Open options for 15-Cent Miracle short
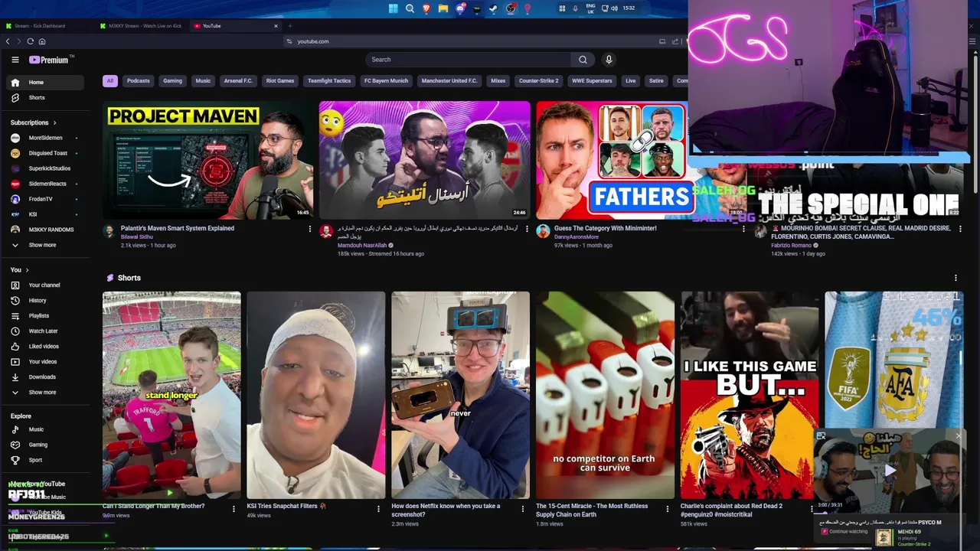980x551 pixels. [x=667, y=509]
